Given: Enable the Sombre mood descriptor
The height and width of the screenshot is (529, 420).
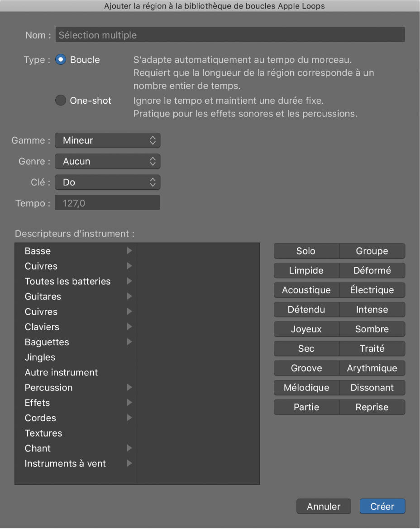Looking at the screenshot, I should 372,329.
